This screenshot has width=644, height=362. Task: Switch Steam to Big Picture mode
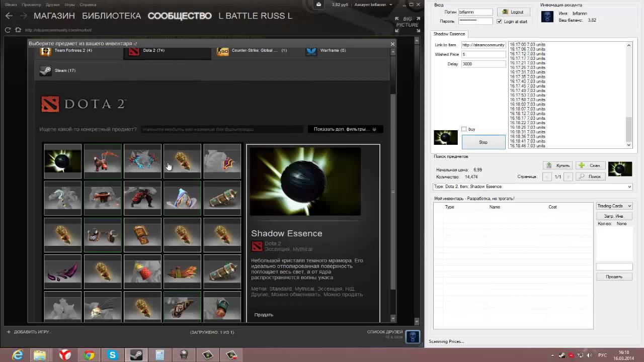tap(407, 22)
